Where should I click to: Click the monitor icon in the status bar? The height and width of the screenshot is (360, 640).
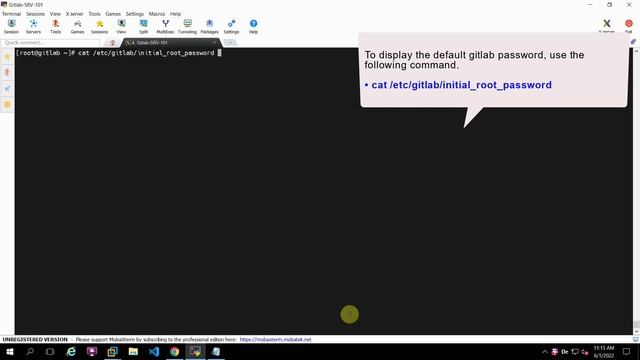[x=636, y=339]
